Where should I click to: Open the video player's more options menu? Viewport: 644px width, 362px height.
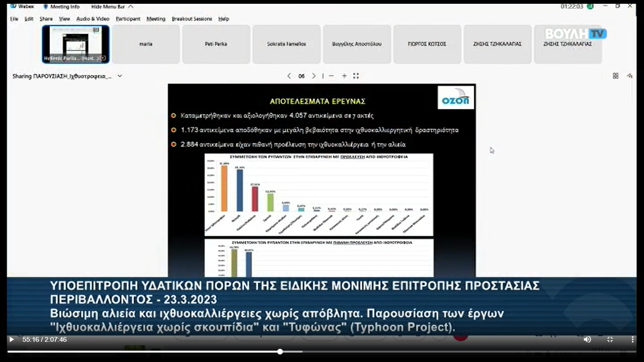(x=632, y=339)
